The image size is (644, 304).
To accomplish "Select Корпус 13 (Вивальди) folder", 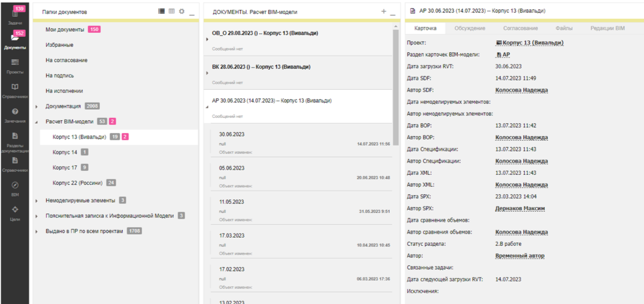I will (119, 137).
